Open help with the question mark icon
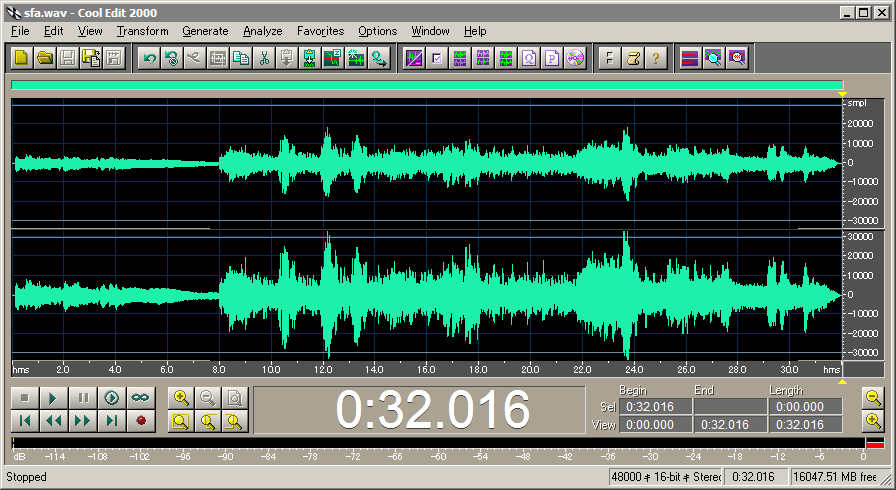Viewport: 896px width, 490px height. tap(655, 58)
